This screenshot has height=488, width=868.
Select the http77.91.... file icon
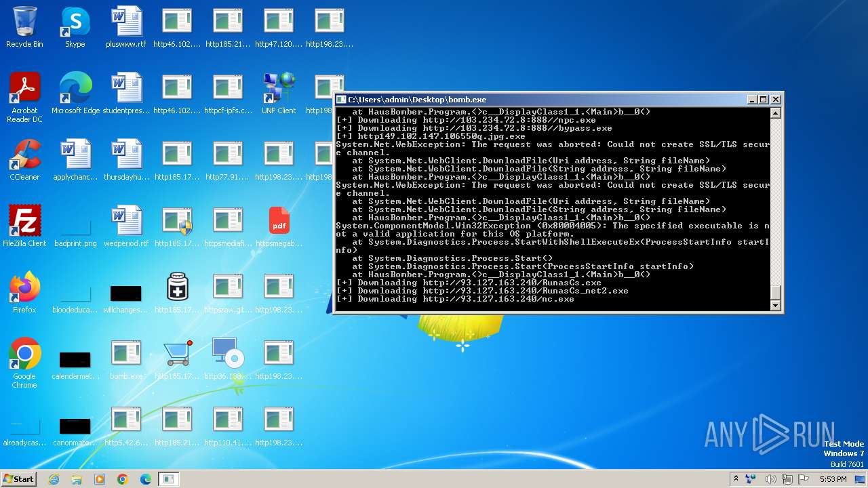click(228, 161)
